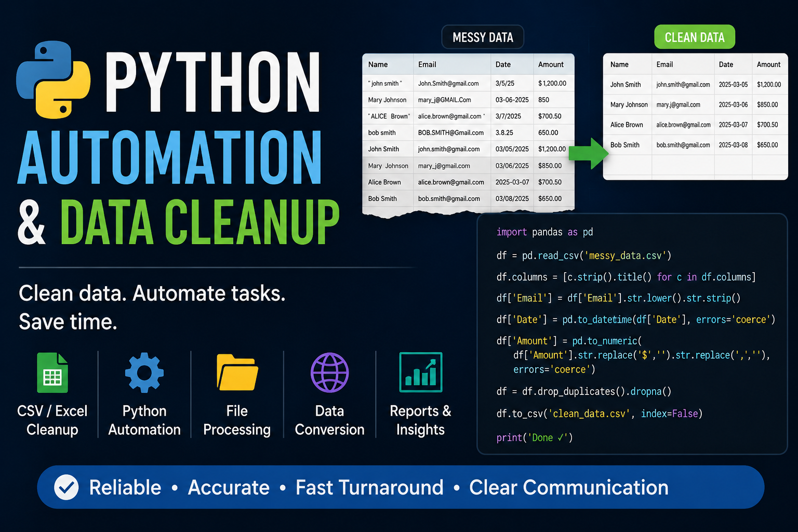Click the PYTHON headline word
This screenshot has width=798, height=532.
pyautogui.click(x=213, y=82)
